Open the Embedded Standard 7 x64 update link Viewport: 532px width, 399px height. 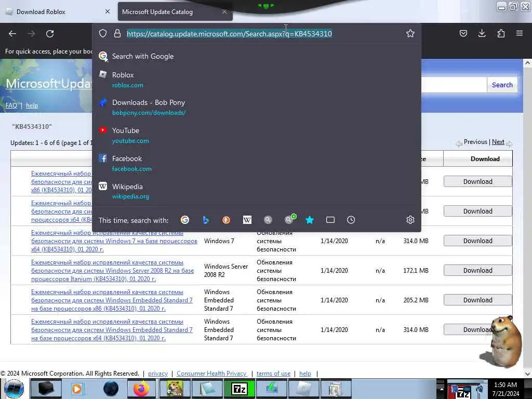112,329
